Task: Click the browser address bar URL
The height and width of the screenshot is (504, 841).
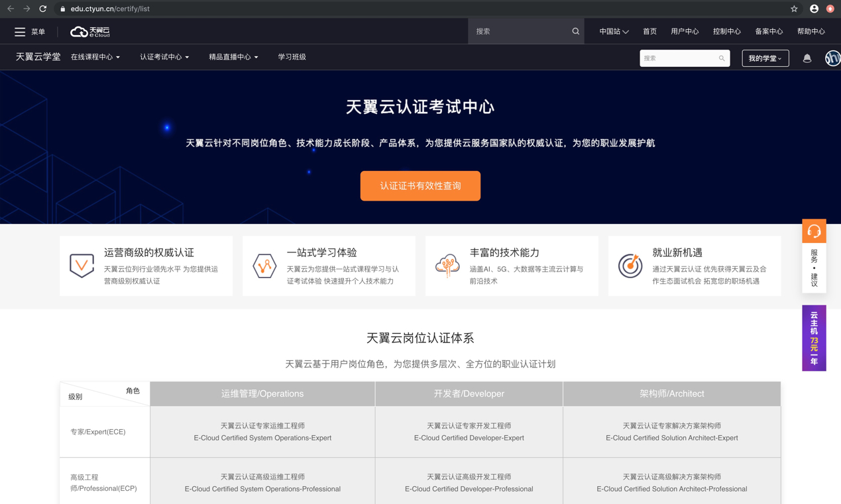Action: tap(110, 9)
